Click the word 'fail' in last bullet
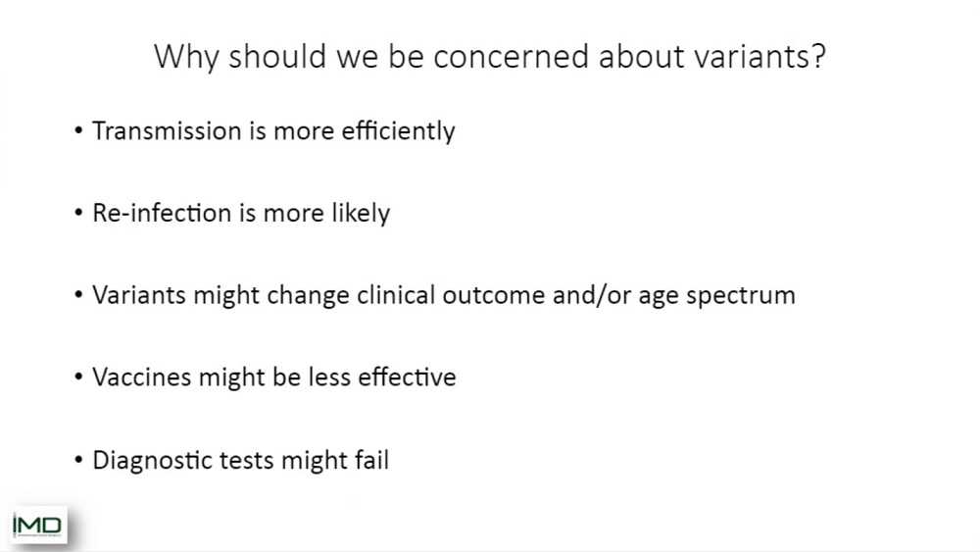Viewport: 980px width, 552px height. (x=371, y=460)
